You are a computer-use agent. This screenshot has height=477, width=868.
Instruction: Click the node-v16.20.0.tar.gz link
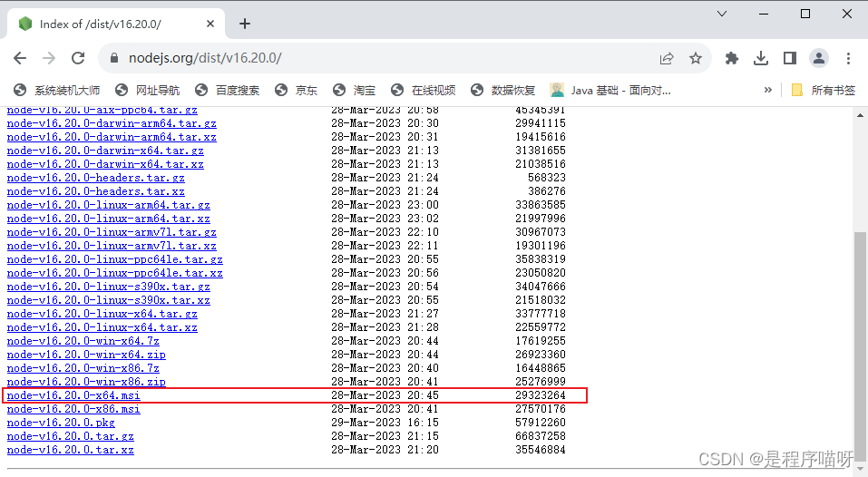click(x=71, y=436)
